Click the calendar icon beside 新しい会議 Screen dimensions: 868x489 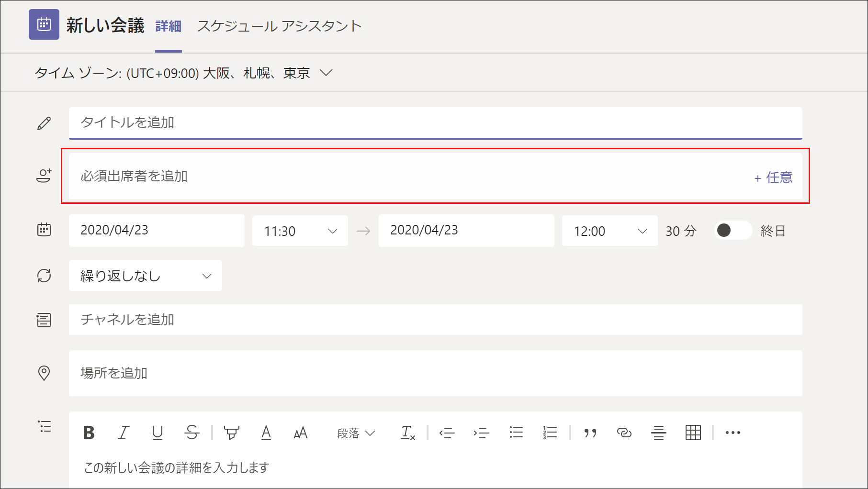pyautogui.click(x=44, y=24)
